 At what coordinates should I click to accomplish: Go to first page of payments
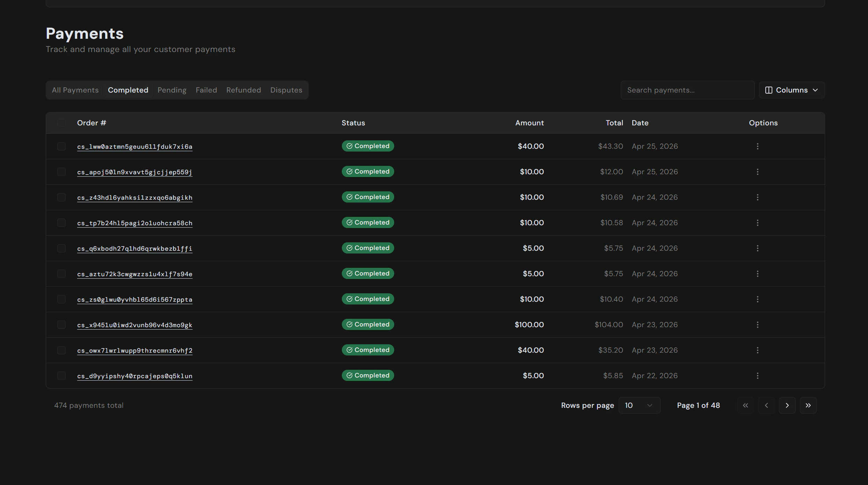745,405
